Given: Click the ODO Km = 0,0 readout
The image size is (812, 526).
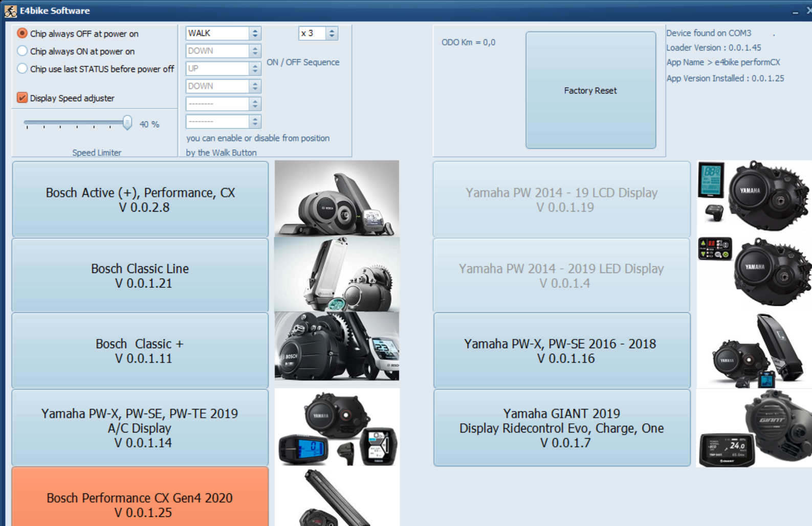Looking at the screenshot, I should point(468,42).
